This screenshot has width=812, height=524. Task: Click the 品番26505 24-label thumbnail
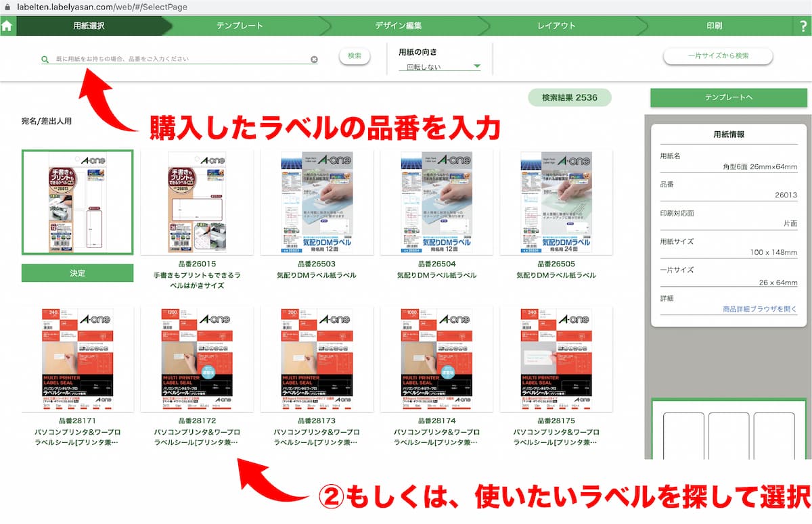556,202
